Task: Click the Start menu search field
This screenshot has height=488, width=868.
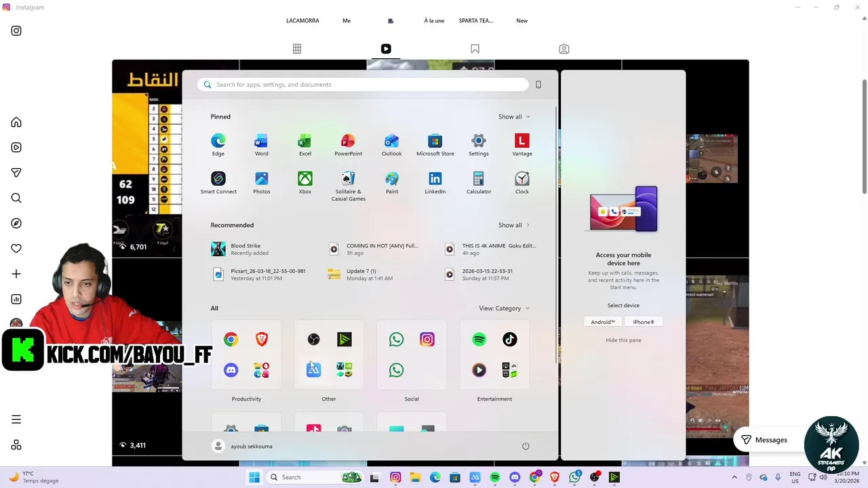Action: (363, 85)
